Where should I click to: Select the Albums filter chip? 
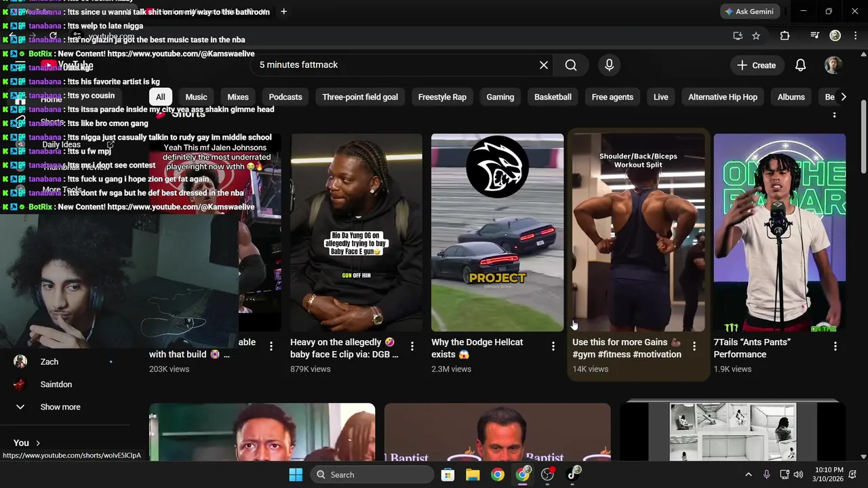[x=791, y=97]
